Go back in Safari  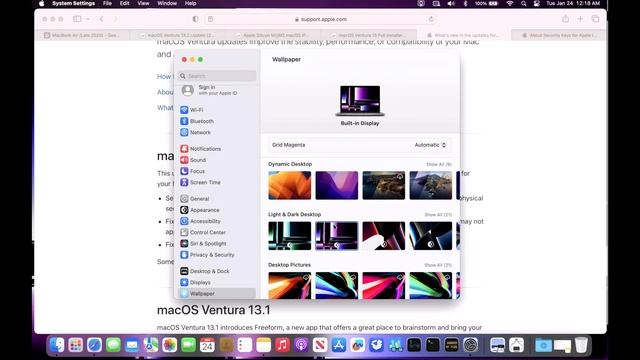[102, 19]
